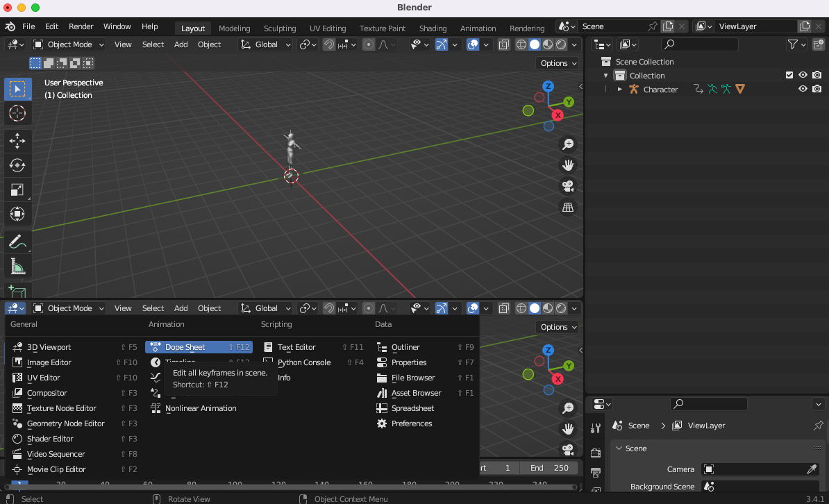The image size is (829, 504).
Task: Open the Sculpting workspace tab
Action: 280,28
